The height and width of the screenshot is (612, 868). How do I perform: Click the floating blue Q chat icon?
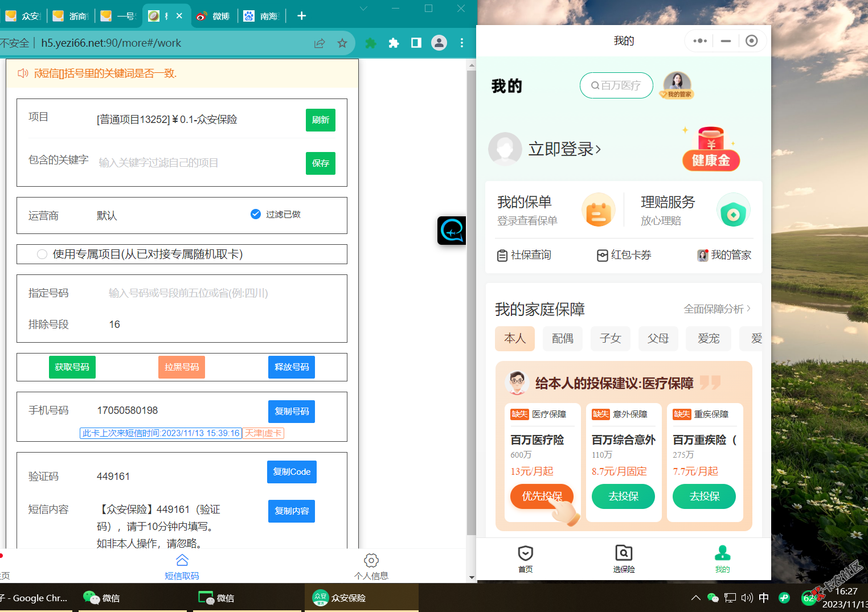[452, 231]
